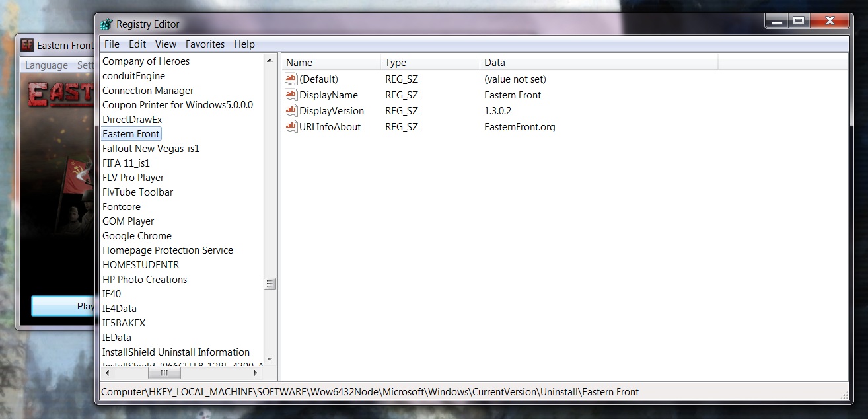Sort values by the Type column header
Viewport: 868px width, 419px height.
431,63
